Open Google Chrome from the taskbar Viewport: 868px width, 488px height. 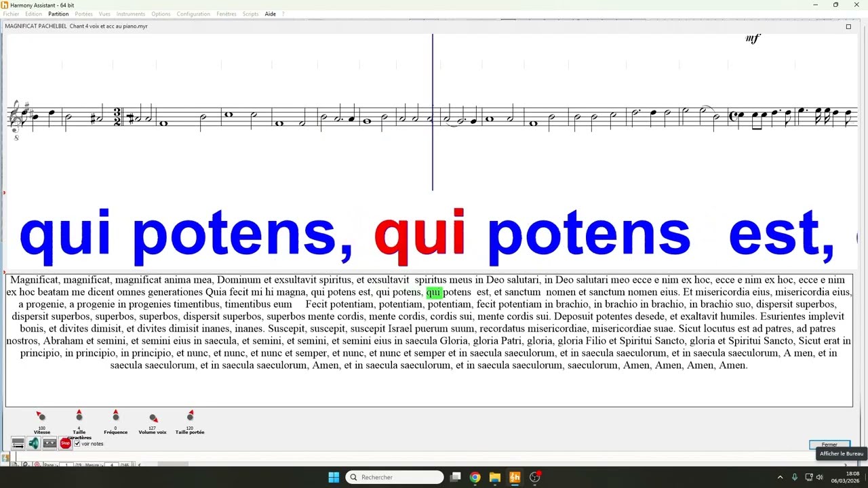(x=475, y=477)
